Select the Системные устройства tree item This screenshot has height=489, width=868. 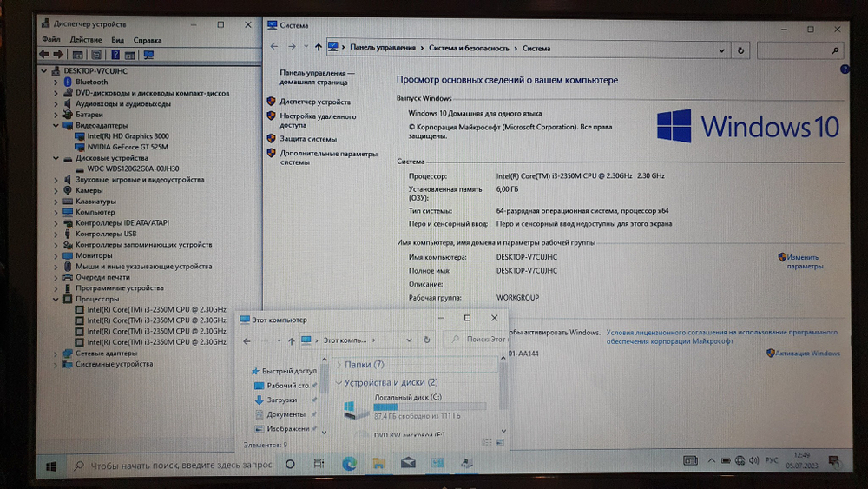114,365
